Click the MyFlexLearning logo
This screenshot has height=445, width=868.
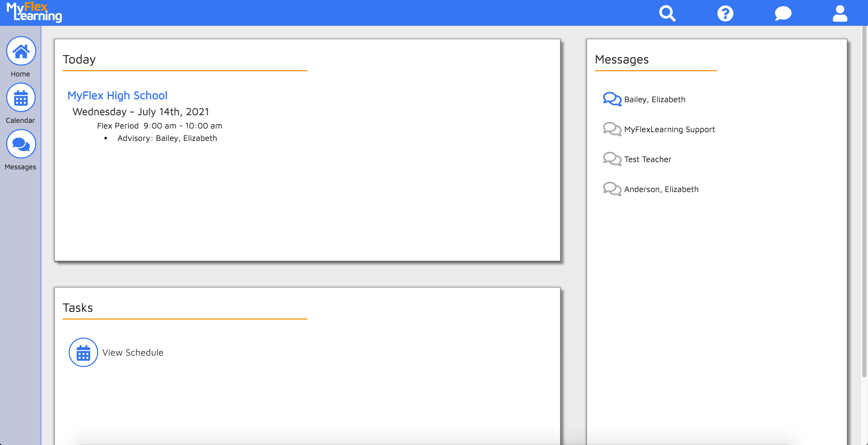coord(34,12)
